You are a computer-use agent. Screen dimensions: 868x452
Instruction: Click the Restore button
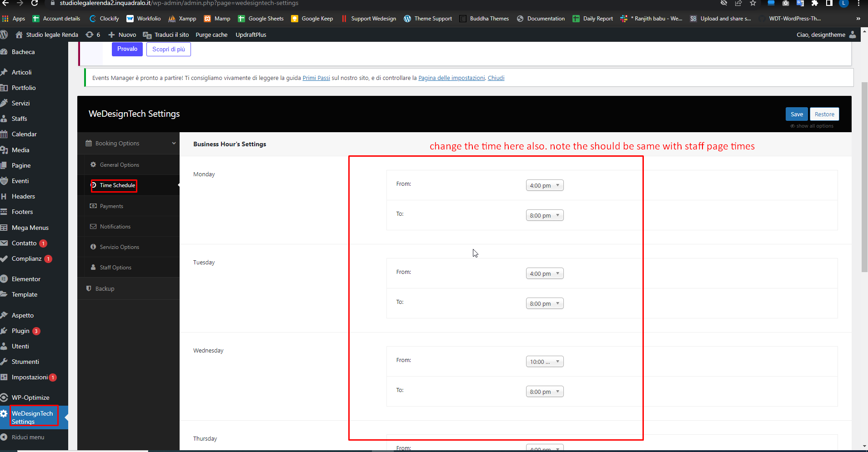(824, 114)
